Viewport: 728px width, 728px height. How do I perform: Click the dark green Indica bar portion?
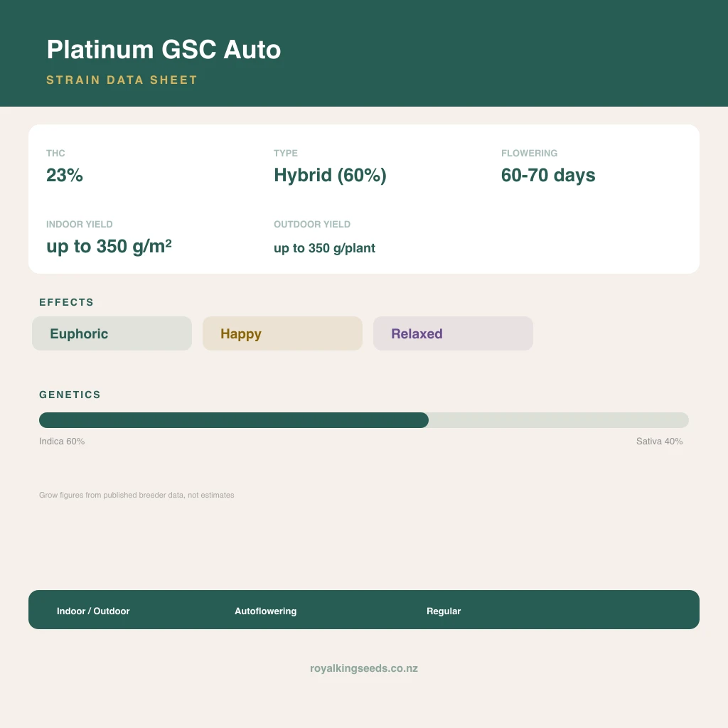[x=233, y=420]
